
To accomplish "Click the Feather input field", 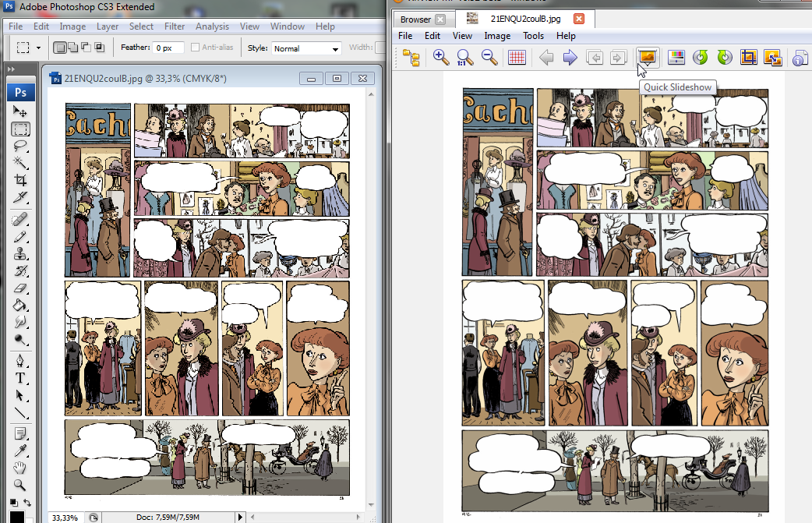I will [x=169, y=48].
